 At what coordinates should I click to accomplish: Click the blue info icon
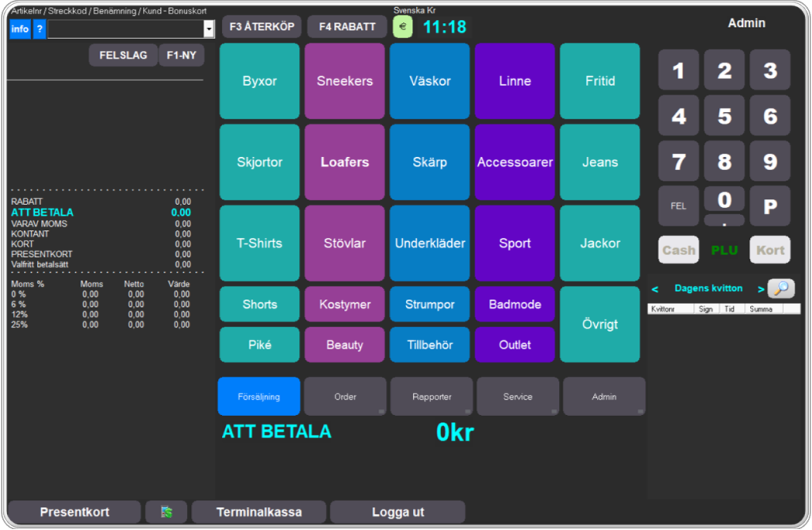20,29
